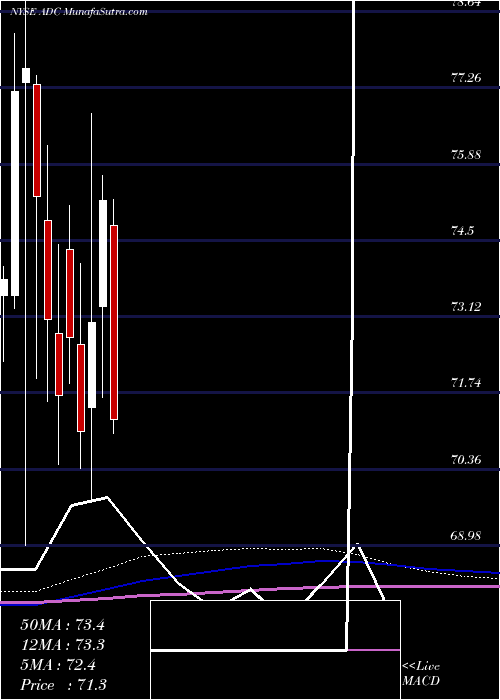500x700 pixels.
Task: Click the 74.5 price axis label
Action: [462, 231]
